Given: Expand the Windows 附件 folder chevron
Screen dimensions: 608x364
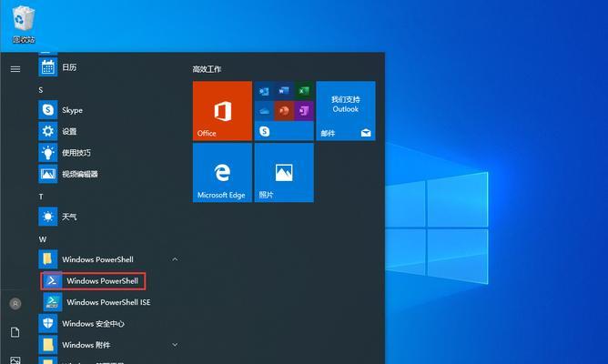Looking at the screenshot, I should click(x=175, y=345).
